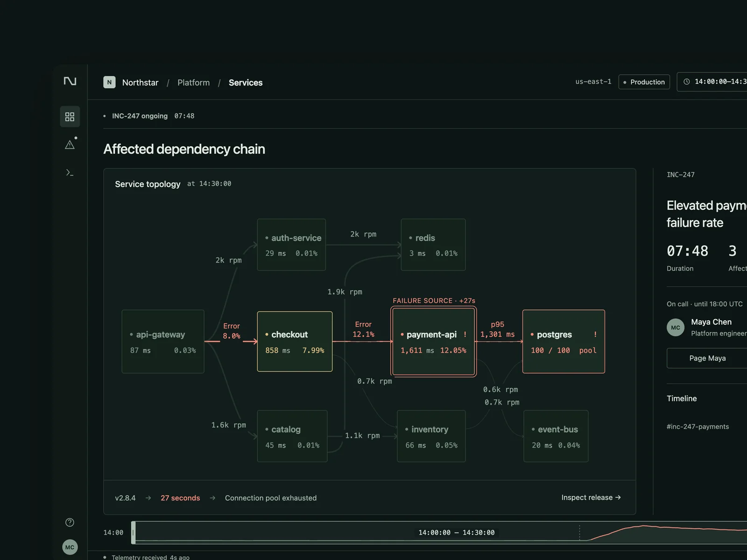Open the MC user avatar in sidebar

tap(70, 547)
